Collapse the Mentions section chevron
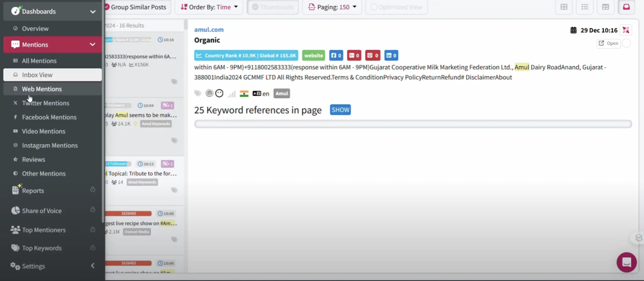 coord(92,45)
